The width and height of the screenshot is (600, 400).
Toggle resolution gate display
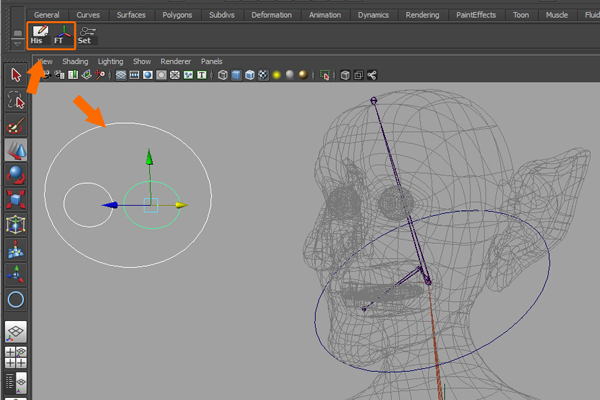tap(148, 75)
